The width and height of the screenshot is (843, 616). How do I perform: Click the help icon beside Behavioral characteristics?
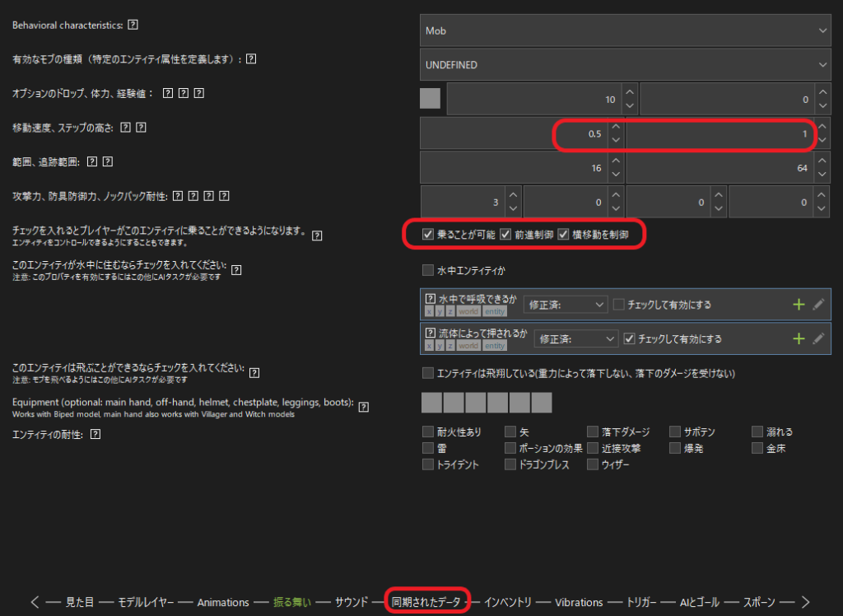(x=133, y=25)
